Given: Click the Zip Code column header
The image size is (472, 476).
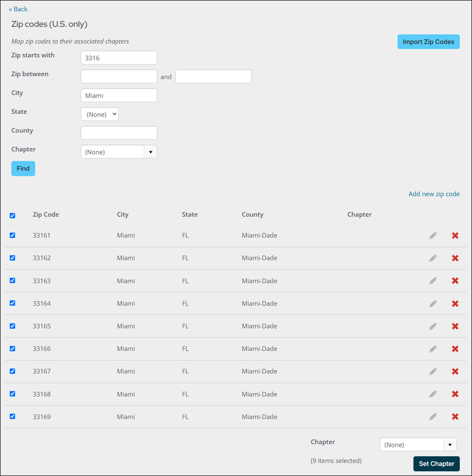Looking at the screenshot, I should click(x=46, y=214).
